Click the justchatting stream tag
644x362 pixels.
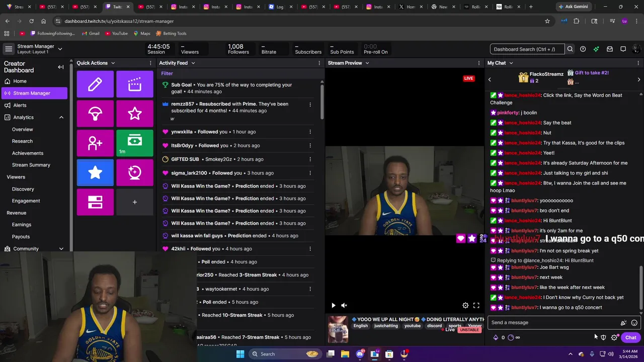coord(386,326)
